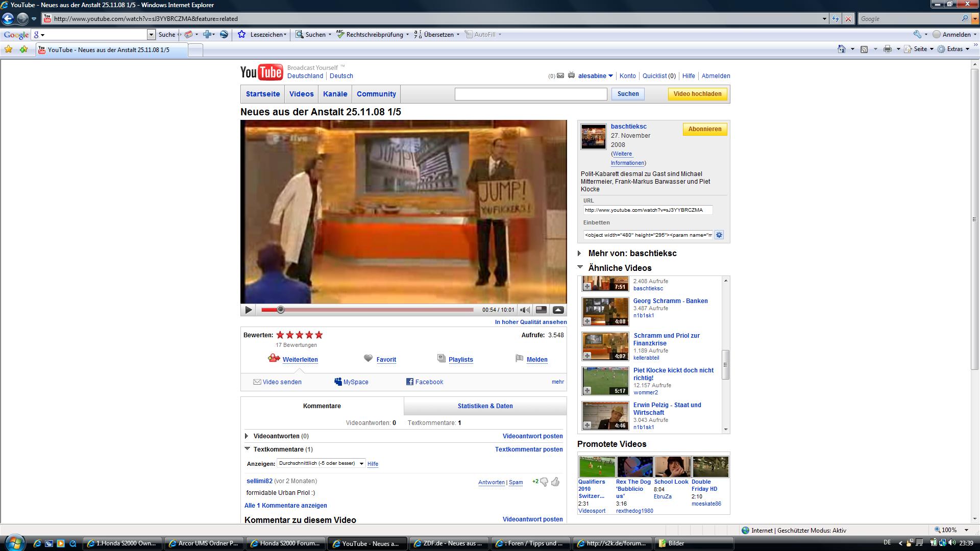Click the embed settings gear icon
This screenshot has height=551, width=980.
719,235
